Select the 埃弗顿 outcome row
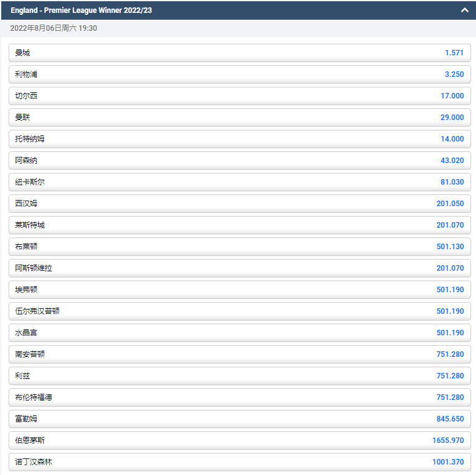 click(x=240, y=290)
